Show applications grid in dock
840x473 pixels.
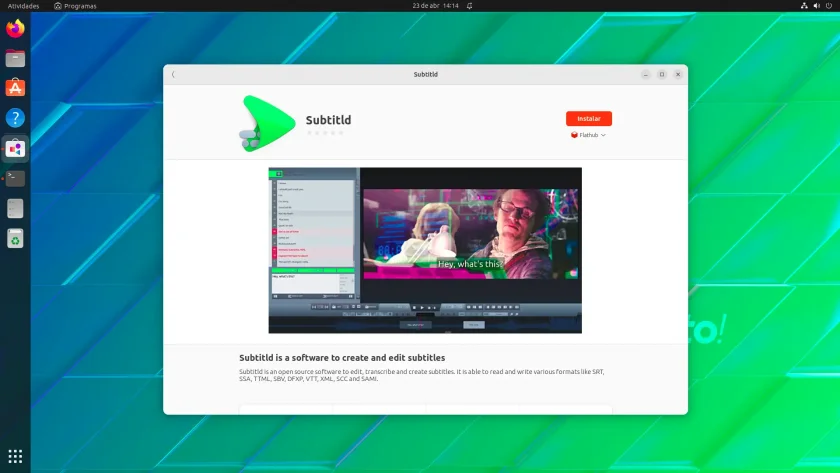(x=15, y=456)
